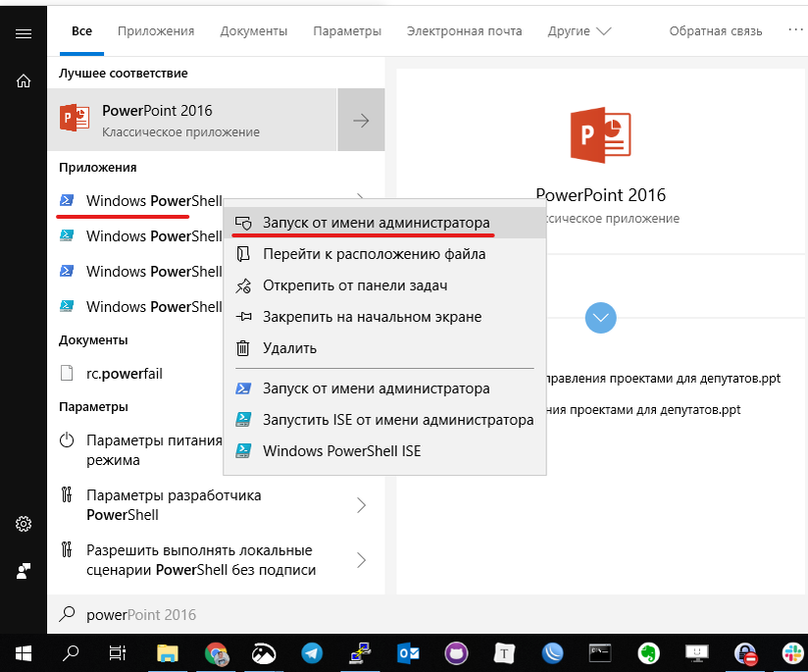This screenshot has height=672, width=808.
Task: Click the search box with powerPoint 2016
Action: [x=428, y=614]
